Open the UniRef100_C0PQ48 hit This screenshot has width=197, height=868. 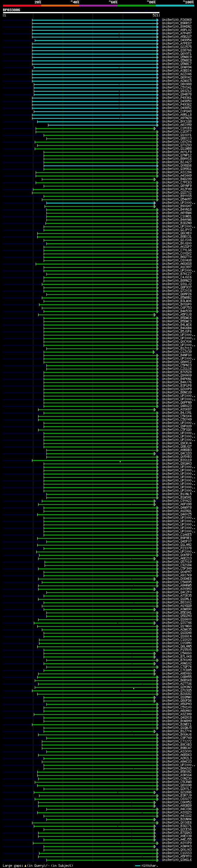(176, 111)
